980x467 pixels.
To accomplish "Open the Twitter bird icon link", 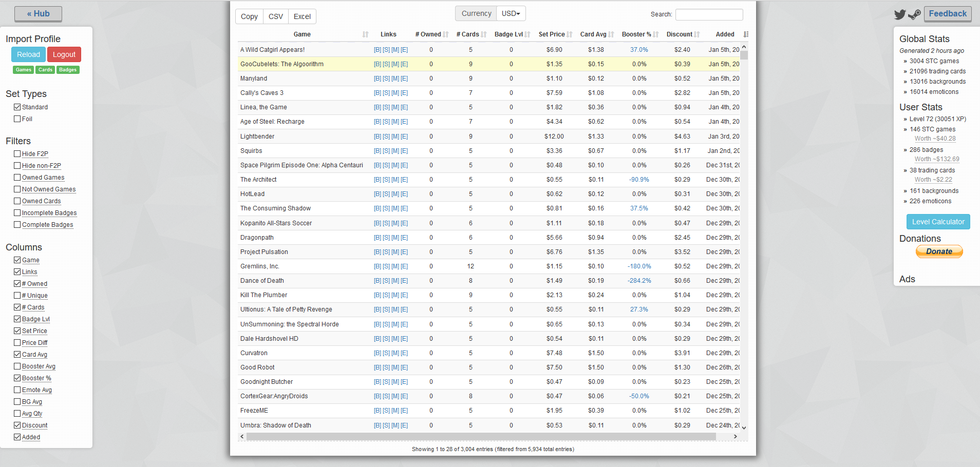I will [900, 14].
